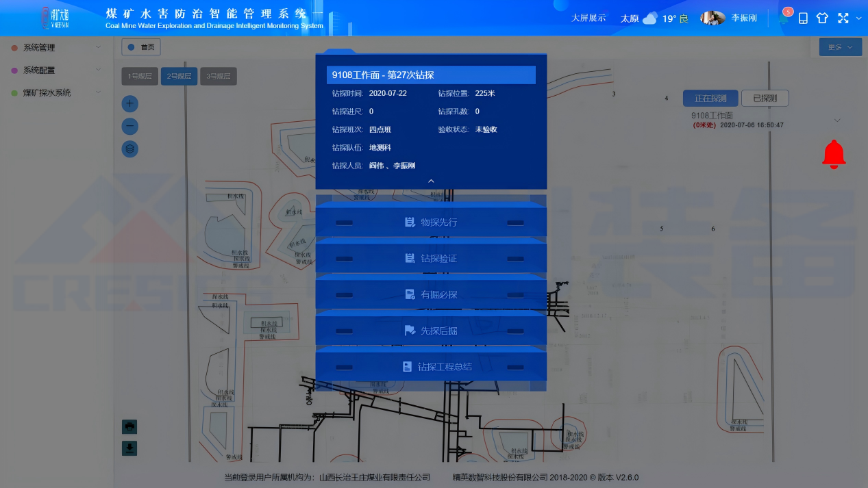Click the red alarm bell

(834, 155)
